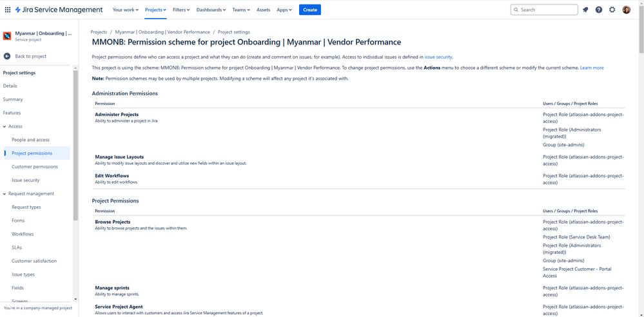Open SLAs sidebar item
This screenshot has height=317, width=644.
pos(17,247)
